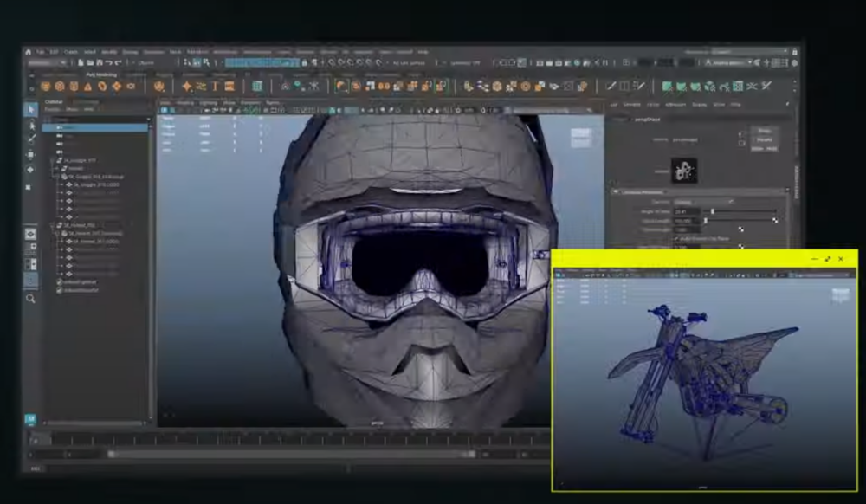This screenshot has width=866, height=504.
Task: Select the arrow Select tool in the toolbox
Action: 30,110
